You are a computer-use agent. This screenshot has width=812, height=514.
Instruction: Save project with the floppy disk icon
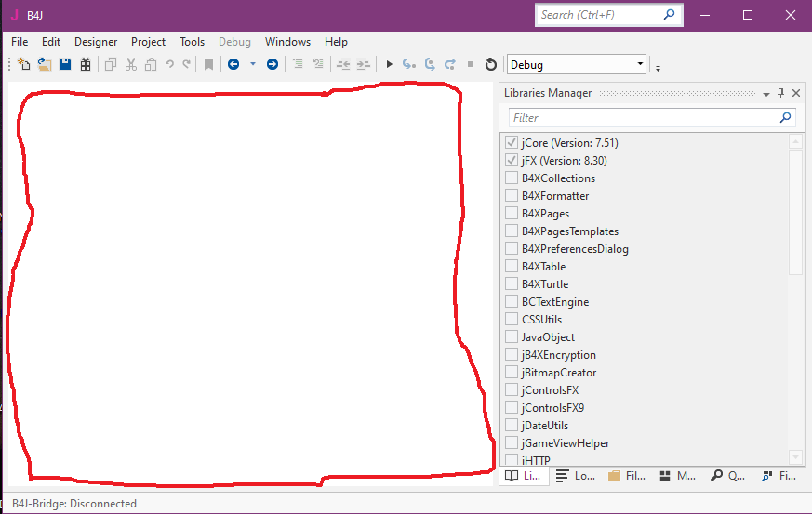pos(65,64)
